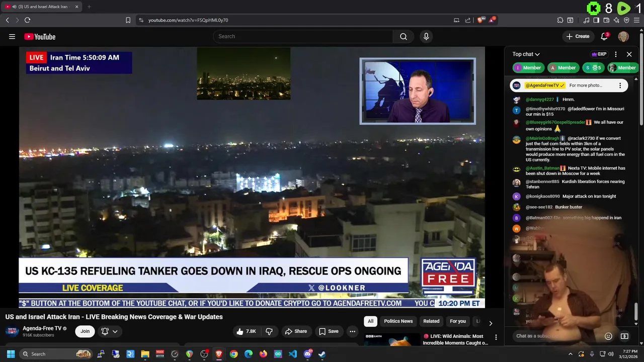The image size is (644, 362).
Task: Bookmark this page with the bookmark icon
Action: coord(128,20)
